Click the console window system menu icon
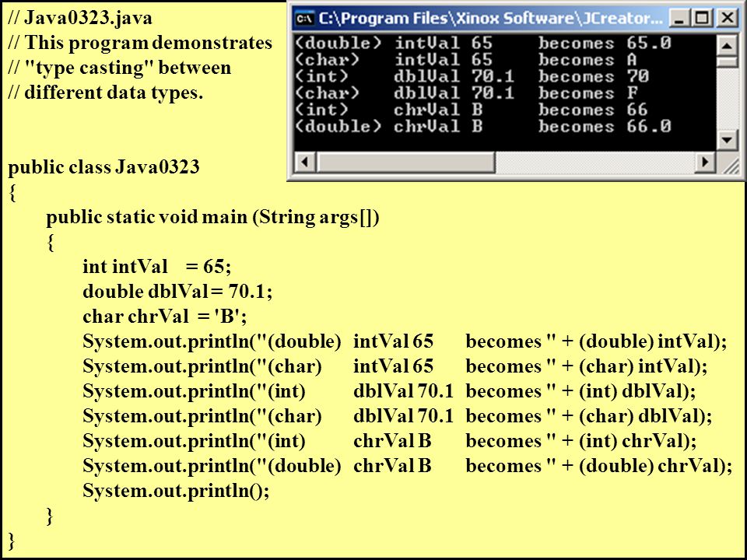747x560 pixels. (x=304, y=19)
